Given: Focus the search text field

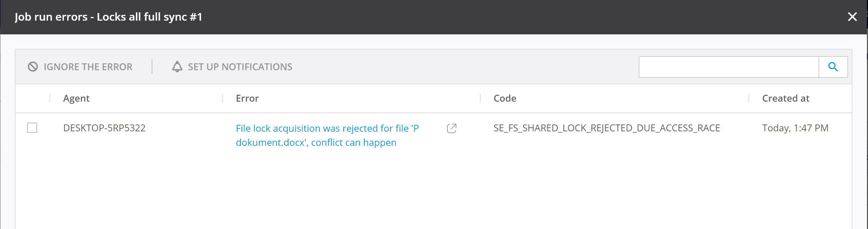Looking at the screenshot, I should [x=729, y=67].
